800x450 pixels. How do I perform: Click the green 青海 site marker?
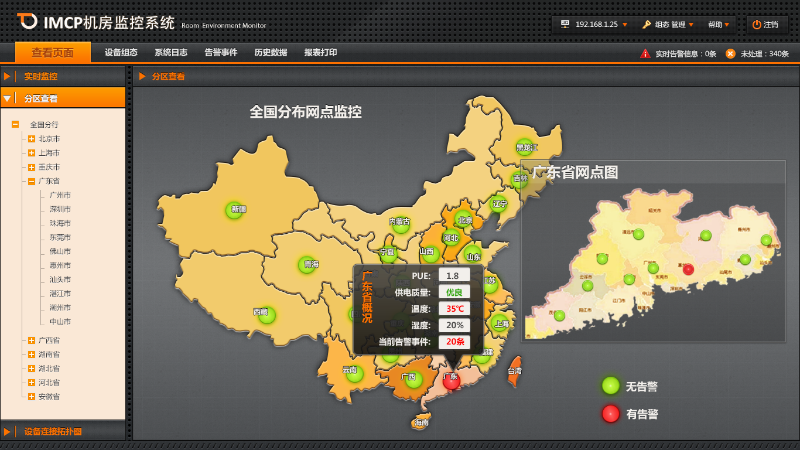309,265
